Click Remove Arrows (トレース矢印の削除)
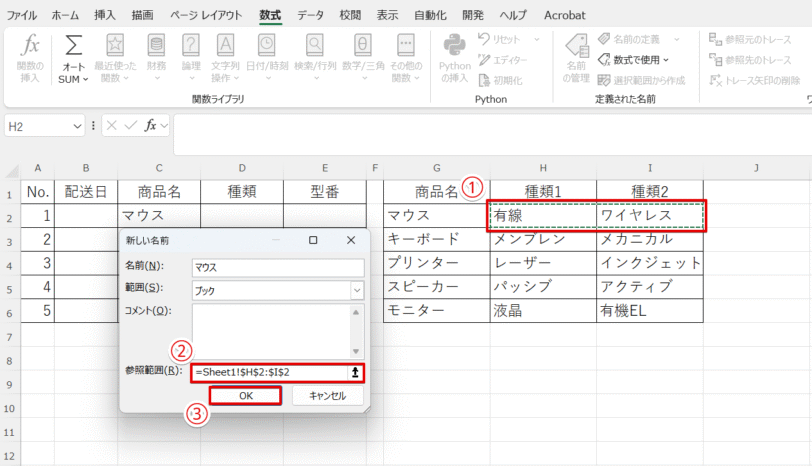This screenshot has width=812, height=466. [x=755, y=80]
